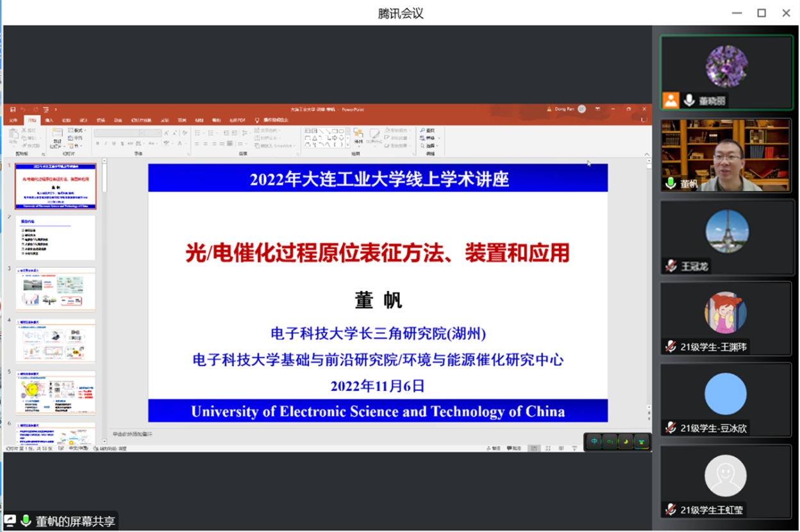Click the green microphone icon beside 董帆
Image resolution: width=800 pixels, height=532 pixels.
coord(671,184)
